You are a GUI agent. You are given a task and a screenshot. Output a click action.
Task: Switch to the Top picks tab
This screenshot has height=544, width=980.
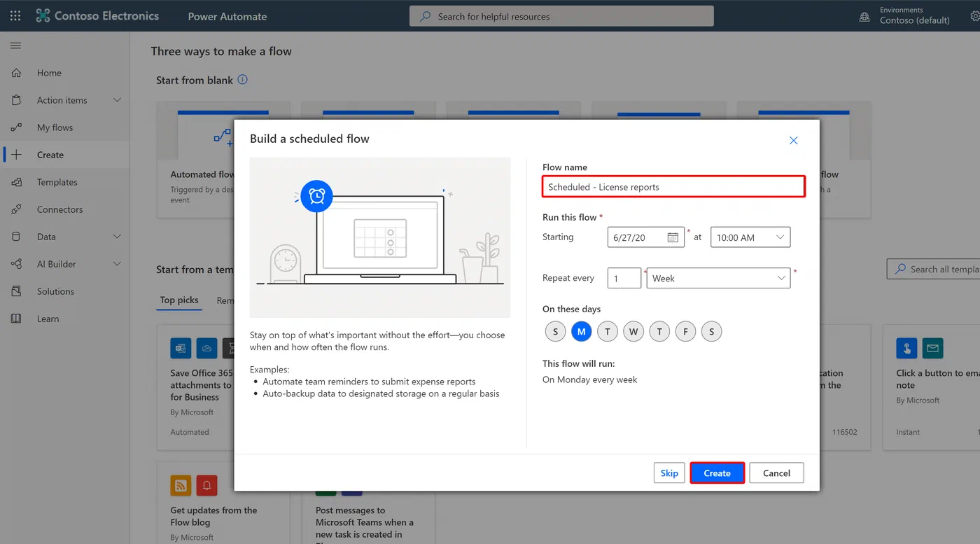coord(179,300)
